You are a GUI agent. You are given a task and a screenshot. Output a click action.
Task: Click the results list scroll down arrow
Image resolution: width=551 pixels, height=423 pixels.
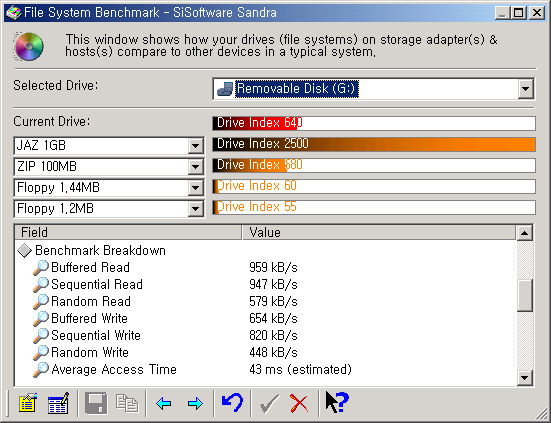point(525,378)
